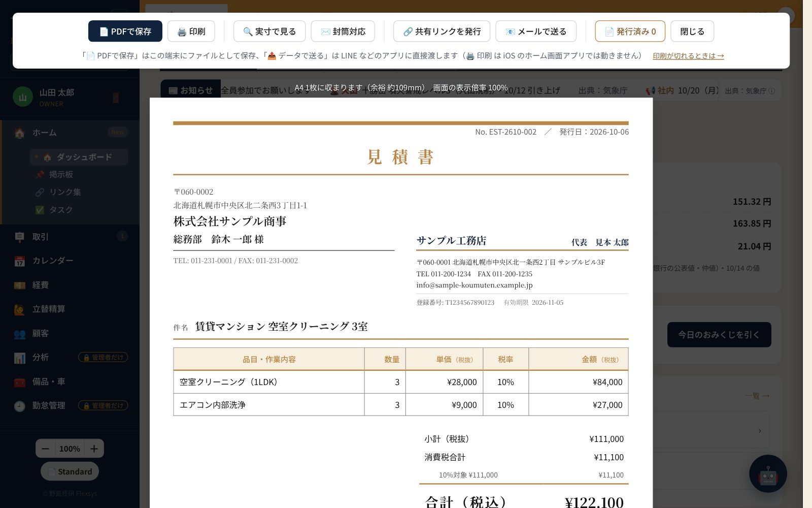Increase zoom with plus button
The image size is (812, 508).
pos(94,449)
